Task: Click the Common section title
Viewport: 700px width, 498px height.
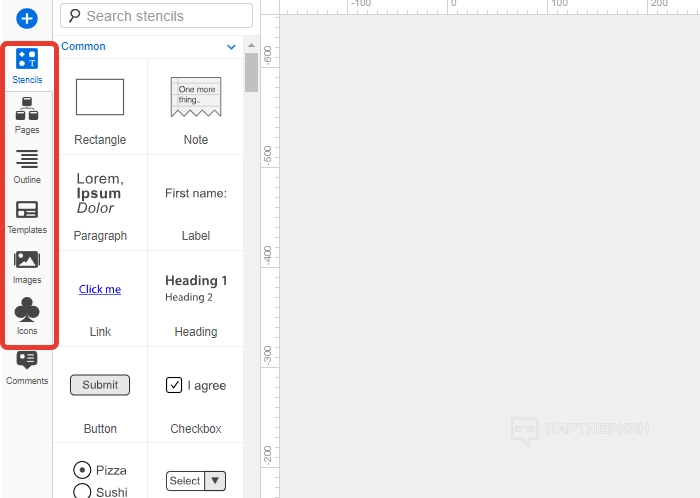Action: 83,46
